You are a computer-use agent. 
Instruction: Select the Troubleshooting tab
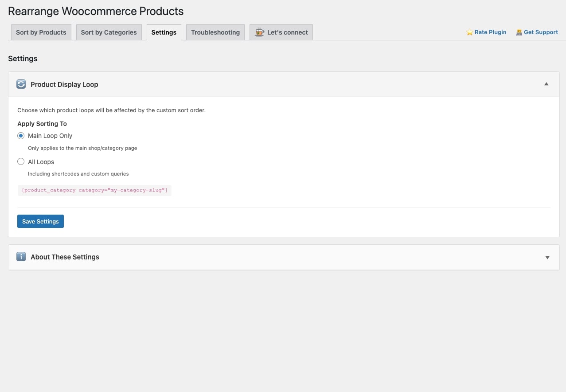[215, 32]
